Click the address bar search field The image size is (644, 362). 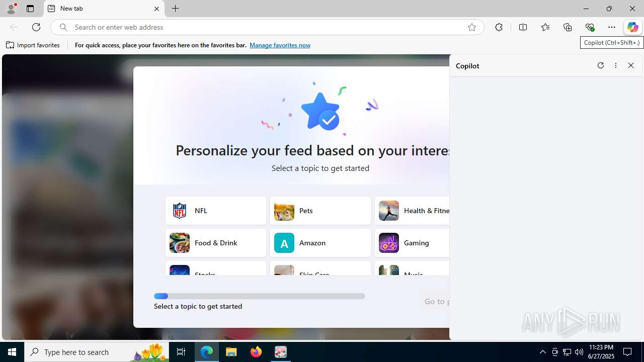pyautogui.click(x=267, y=27)
